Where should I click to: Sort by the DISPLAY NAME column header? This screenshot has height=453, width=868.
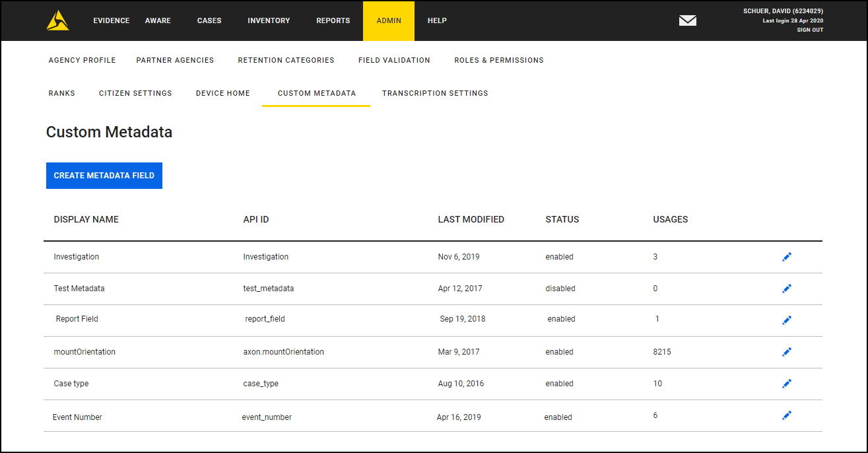click(86, 219)
